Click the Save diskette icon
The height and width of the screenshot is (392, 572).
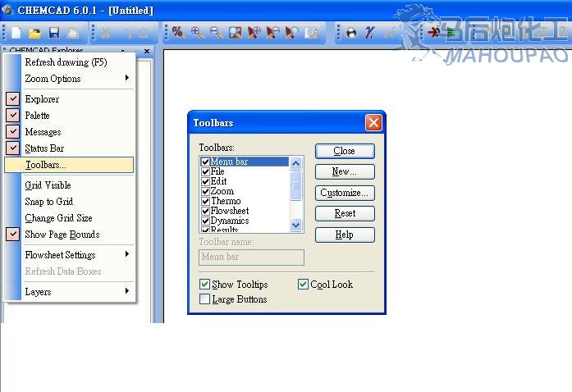54,33
